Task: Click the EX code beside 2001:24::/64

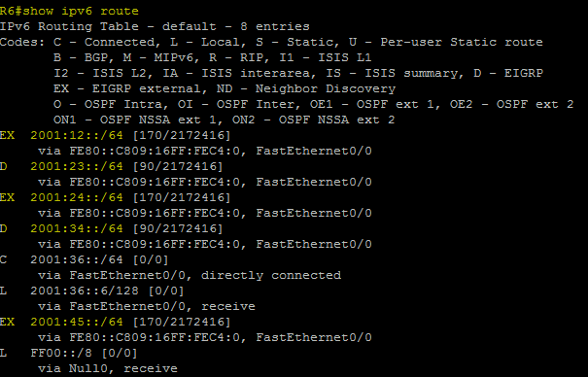Action: point(8,197)
